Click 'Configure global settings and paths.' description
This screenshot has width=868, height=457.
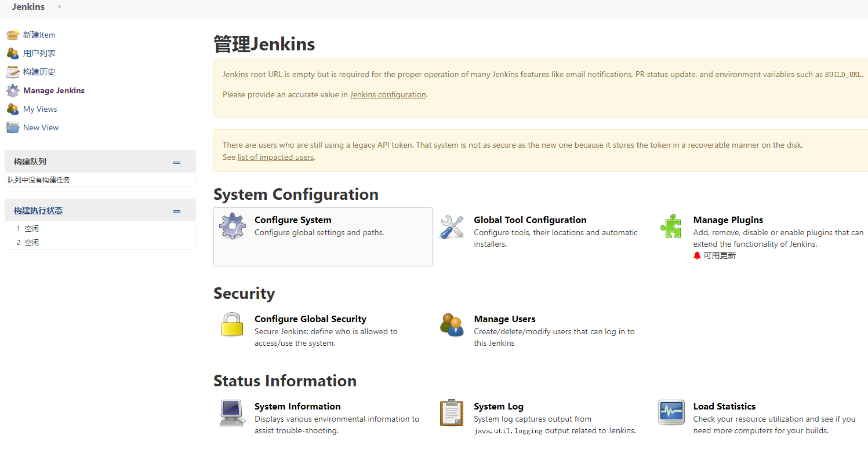point(319,233)
